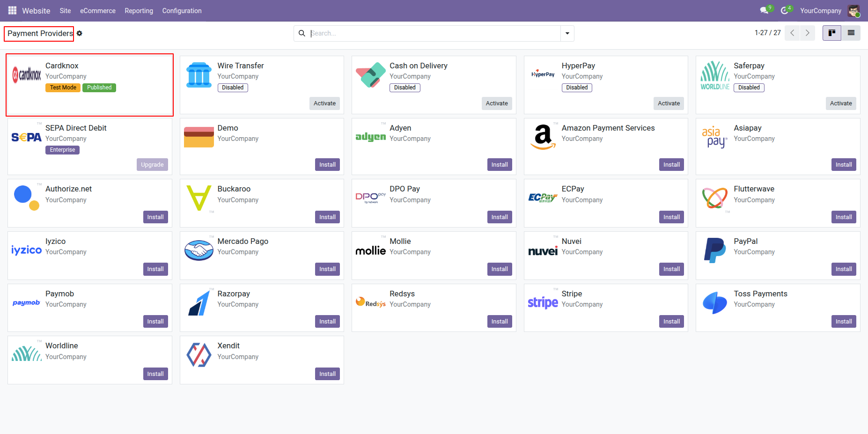868x434 pixels.
Task: Open the ECPay provider title
Action: click(573, 189)
